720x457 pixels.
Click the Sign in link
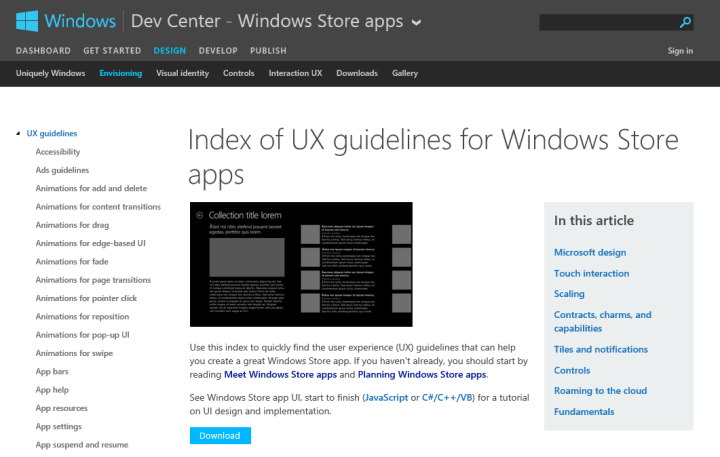pos(680,50)
